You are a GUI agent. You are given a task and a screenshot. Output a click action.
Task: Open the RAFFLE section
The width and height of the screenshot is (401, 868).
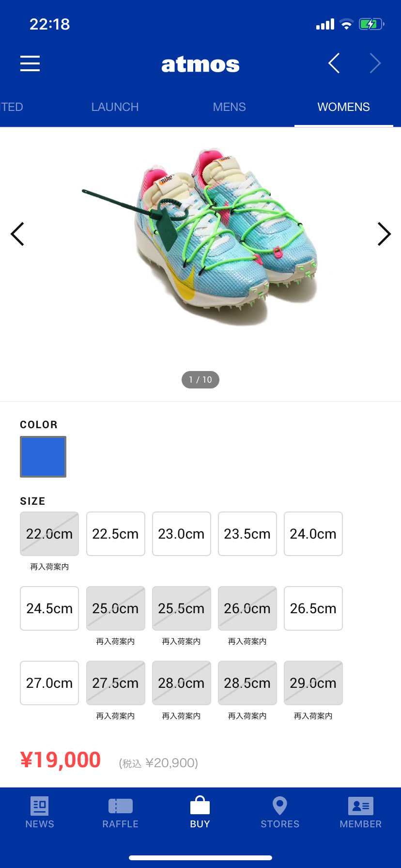pyautogui.click(x=120, y=813)
